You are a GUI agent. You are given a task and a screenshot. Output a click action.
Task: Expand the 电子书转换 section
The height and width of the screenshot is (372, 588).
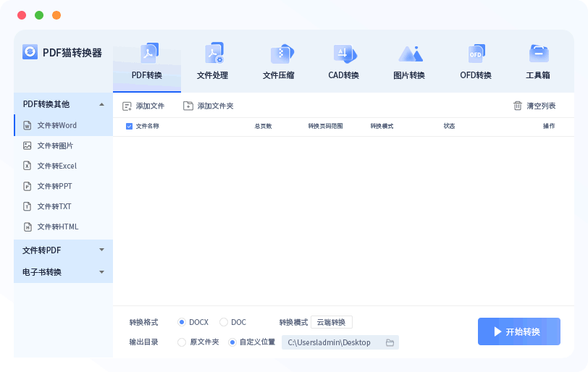point(101,272)
